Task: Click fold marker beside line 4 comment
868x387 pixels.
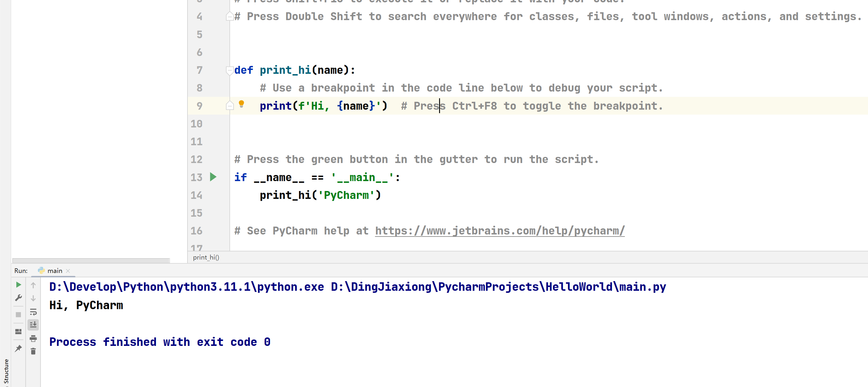Action: [229, 16]
